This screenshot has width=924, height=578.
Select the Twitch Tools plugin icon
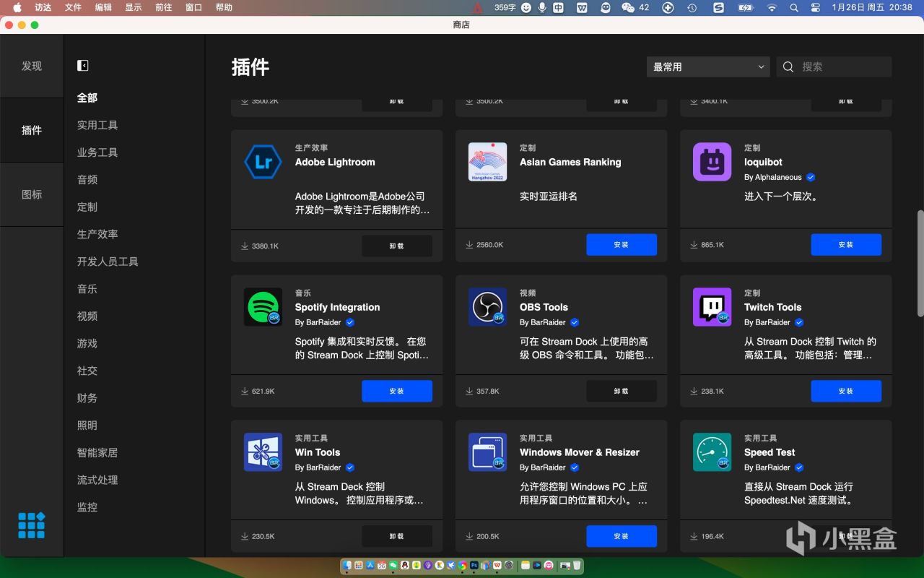(x=712, y=307)
